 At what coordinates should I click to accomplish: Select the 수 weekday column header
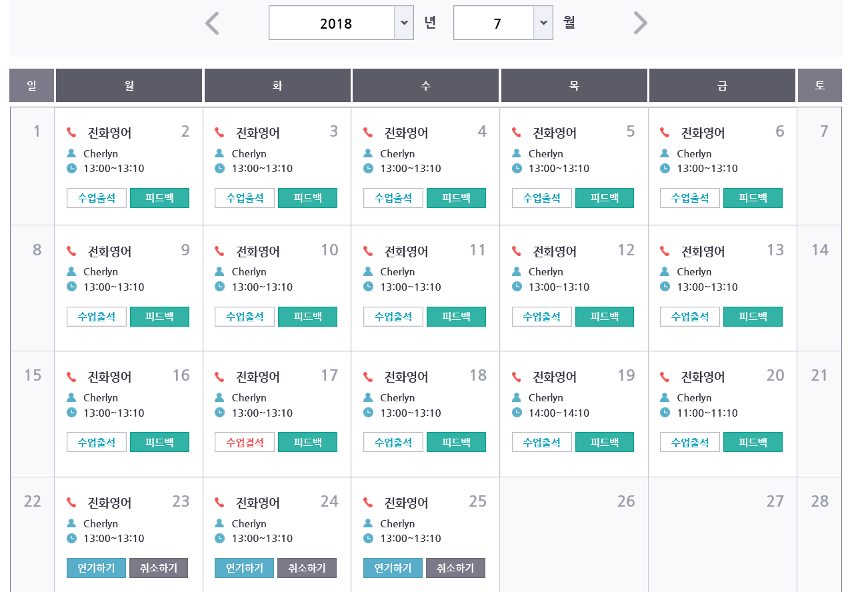coord(425,86)
